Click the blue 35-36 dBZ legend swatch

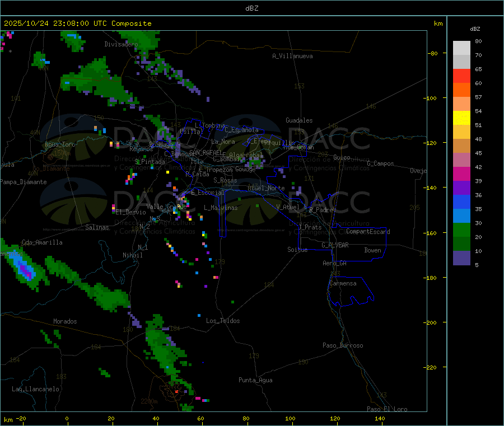(x=461, y=202)
